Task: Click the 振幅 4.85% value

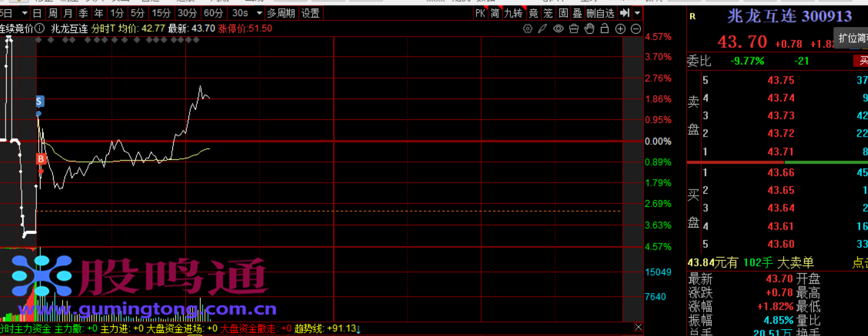Action: (778, 320)
